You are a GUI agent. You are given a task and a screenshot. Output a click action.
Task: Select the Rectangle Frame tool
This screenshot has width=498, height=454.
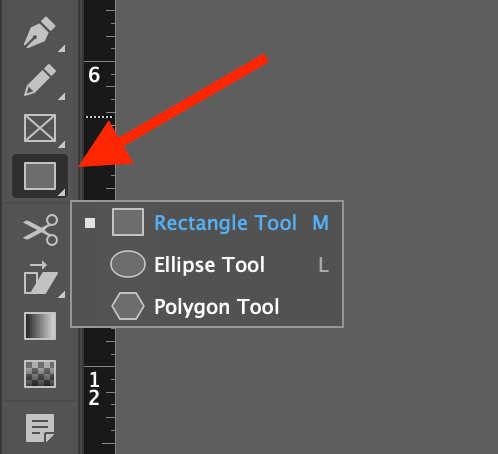(x=40, y=128)
